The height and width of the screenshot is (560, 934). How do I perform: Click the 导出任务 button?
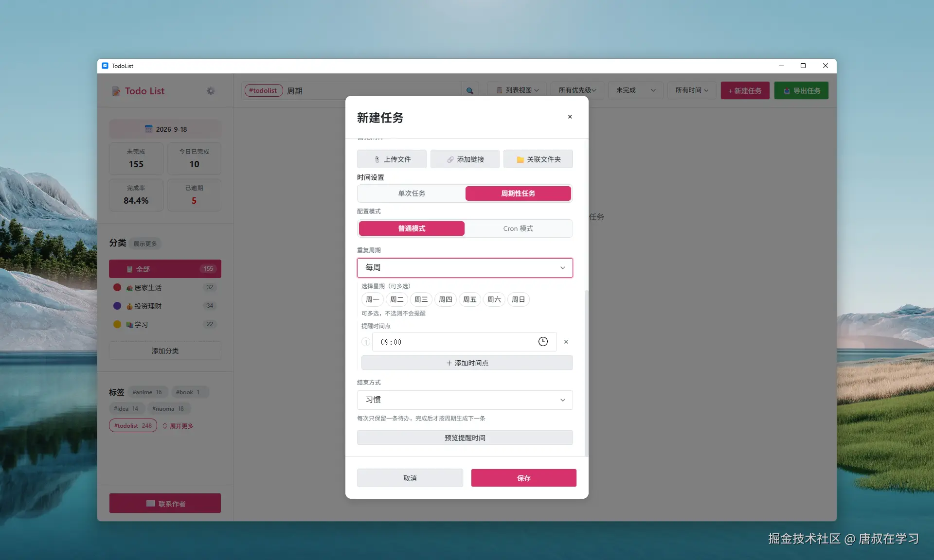tap(801, 91)
